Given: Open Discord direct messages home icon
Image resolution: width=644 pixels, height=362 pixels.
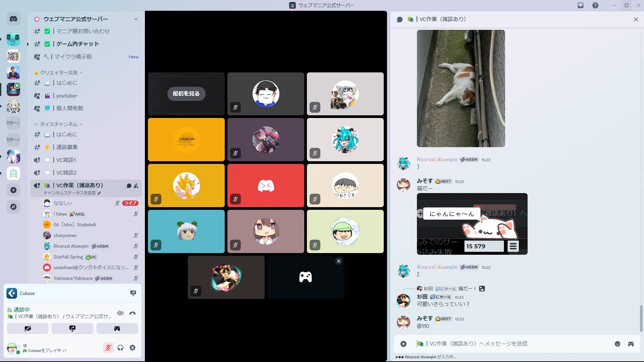Looking at the screenshot, I should pos(13,19).
